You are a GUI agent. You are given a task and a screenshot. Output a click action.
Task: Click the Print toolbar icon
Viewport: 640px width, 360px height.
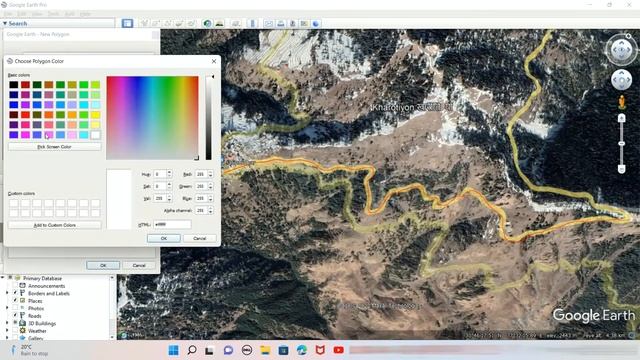point(280,23)
